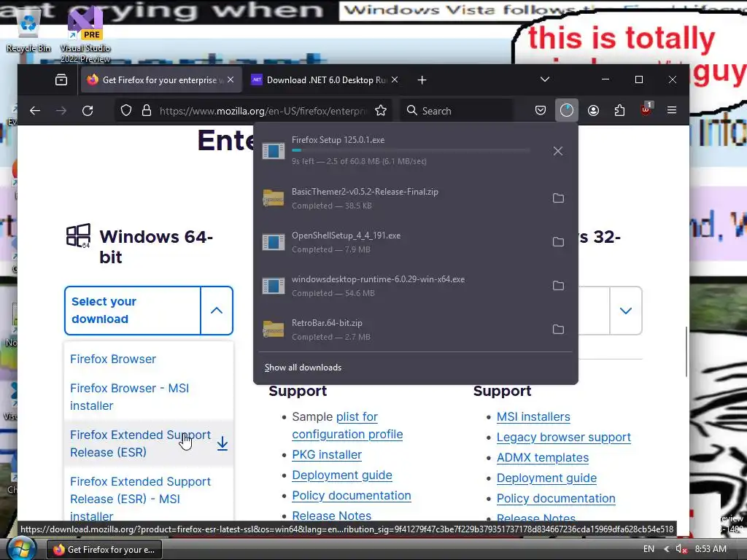
Task: Open a new tab with plus button
Action: point(422,80)
